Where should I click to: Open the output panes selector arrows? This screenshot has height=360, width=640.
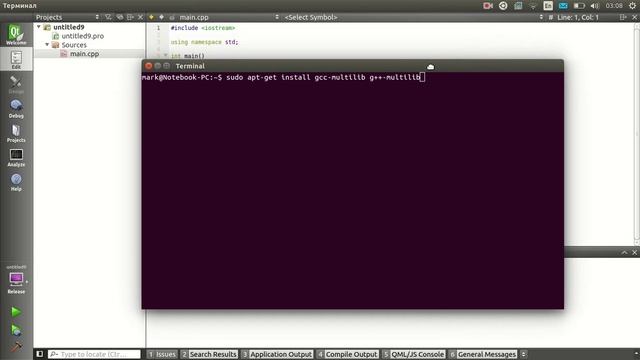coord(524,354)
